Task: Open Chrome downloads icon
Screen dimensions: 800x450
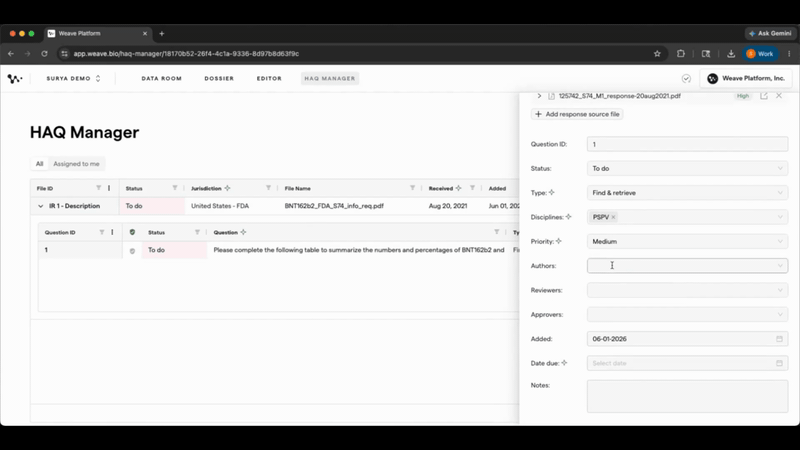Action: point(731,54)
